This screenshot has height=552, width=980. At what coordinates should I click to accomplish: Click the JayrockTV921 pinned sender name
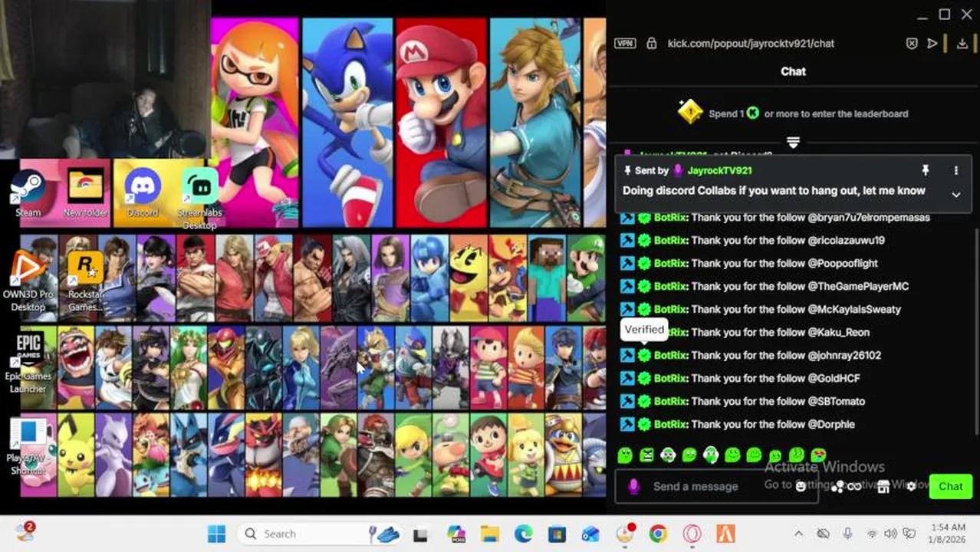pyautogui.click(x=719, y=170)
